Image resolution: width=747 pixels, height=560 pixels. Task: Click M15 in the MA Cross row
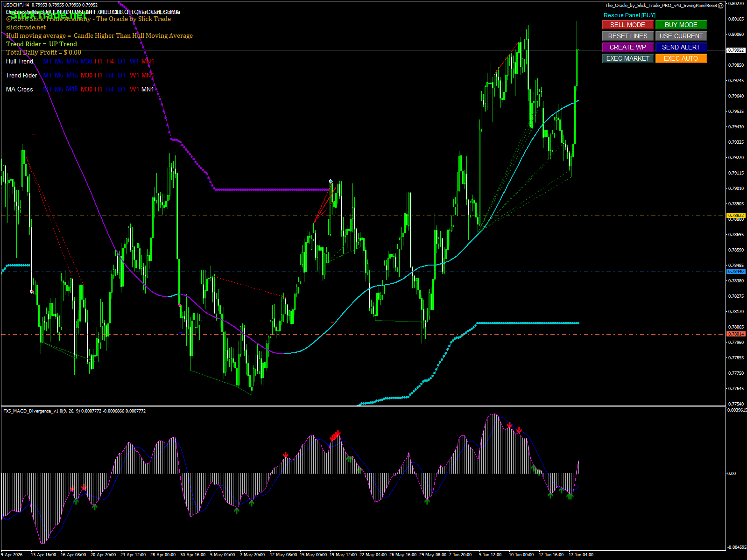point(72,89)
